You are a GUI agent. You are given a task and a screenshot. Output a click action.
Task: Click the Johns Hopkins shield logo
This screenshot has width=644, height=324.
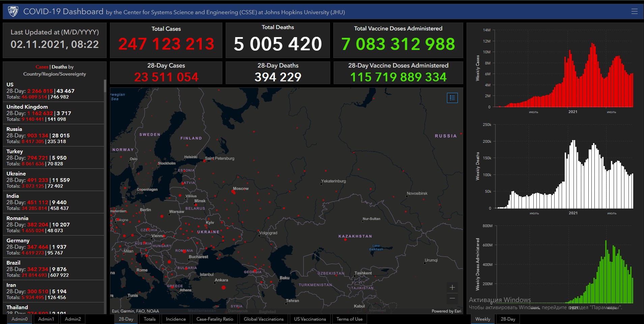tap(13, 11)
